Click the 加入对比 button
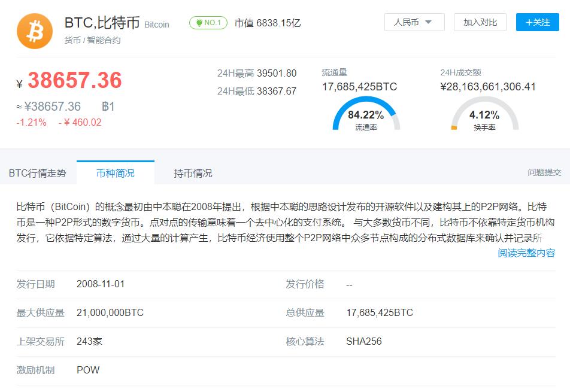The width and height of the screenshot is (570, 392). (x=480, y=22)
